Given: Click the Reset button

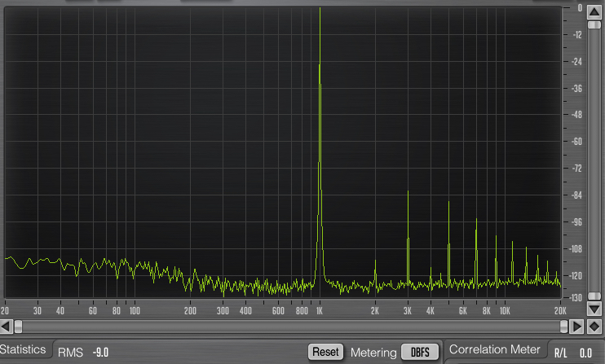Looking at the screenshot, I should 325,352.
